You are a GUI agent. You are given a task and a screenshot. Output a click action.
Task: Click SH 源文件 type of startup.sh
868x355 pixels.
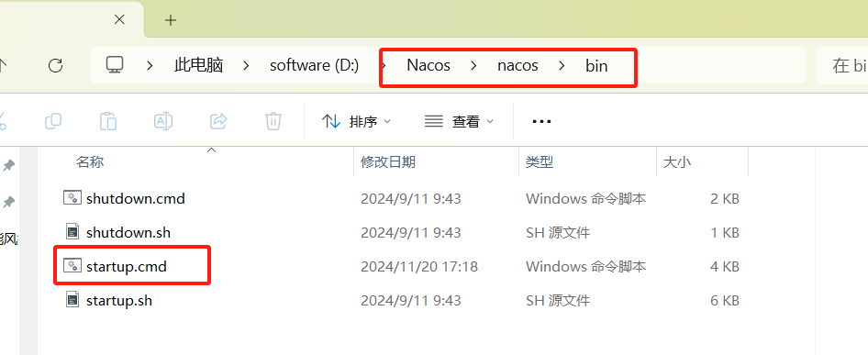click(558, 301)
